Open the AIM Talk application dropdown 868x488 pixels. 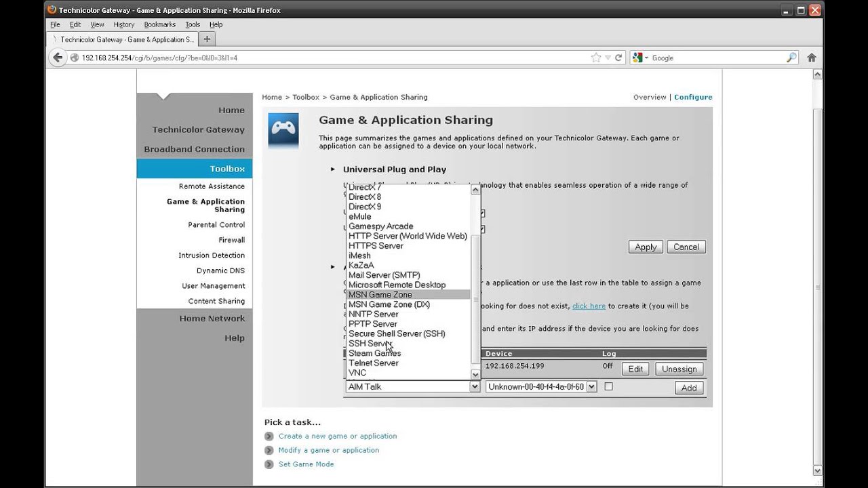[x=412, y=386]
